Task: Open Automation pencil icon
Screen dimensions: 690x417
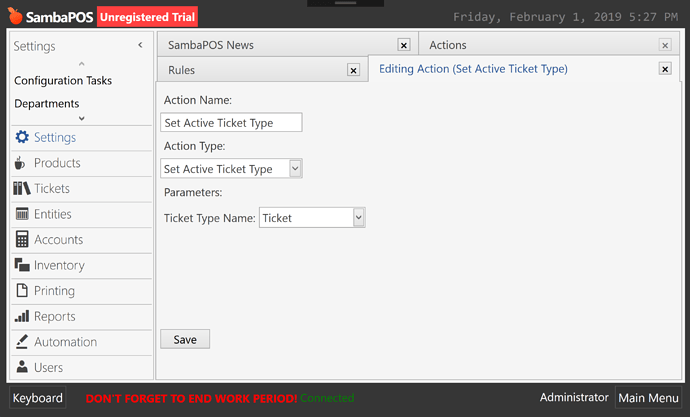Action: tap(22, 341)
